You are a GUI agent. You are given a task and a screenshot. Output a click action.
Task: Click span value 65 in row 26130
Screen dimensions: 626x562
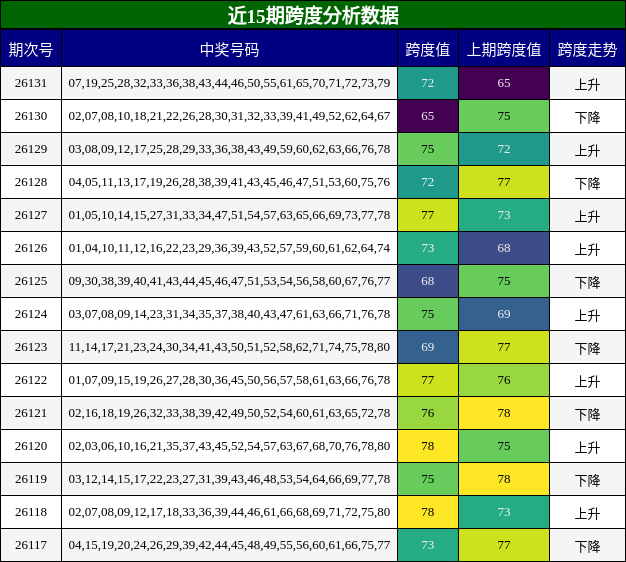tap(428, 116)
